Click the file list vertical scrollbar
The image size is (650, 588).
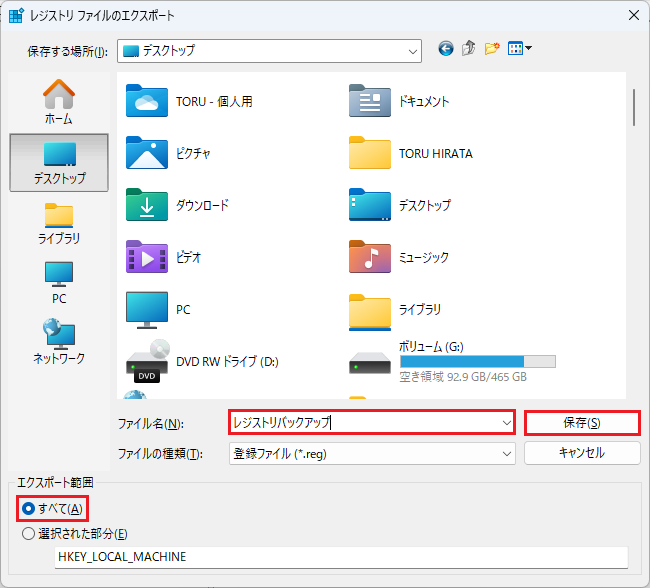[634, 107]
